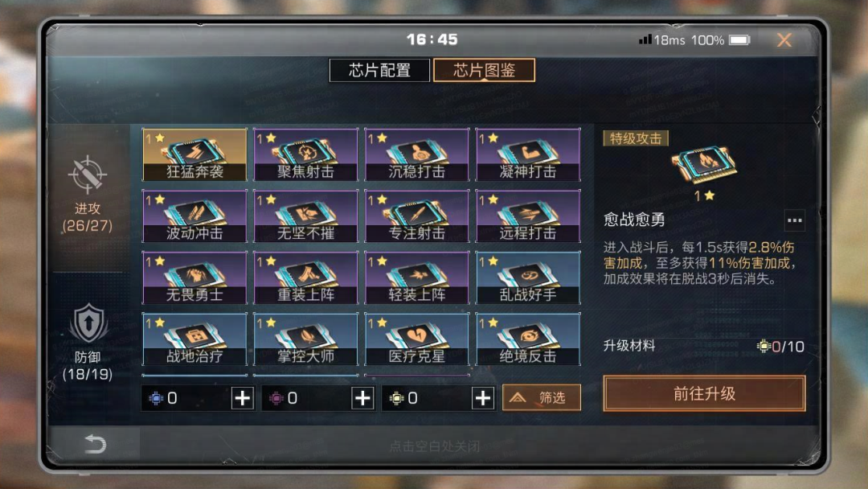Tap the 乱战好手 chip
Image resolution: width=868 pixels, height=489 pixels.
[528, 277]
